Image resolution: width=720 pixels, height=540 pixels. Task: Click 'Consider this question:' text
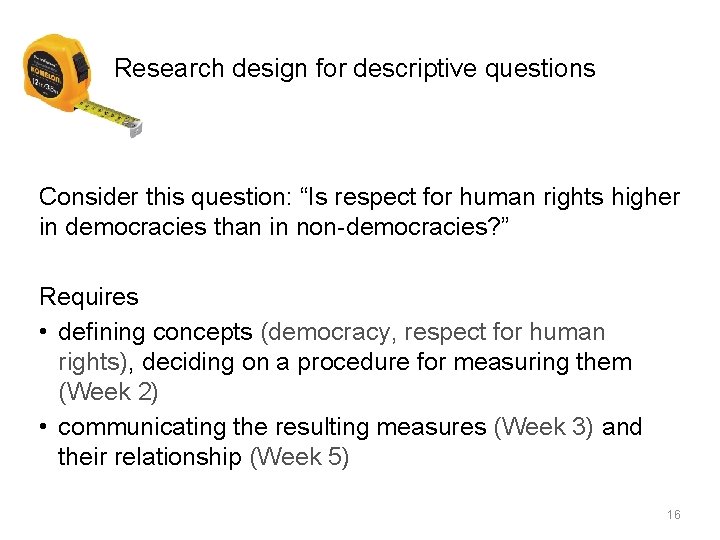click(x=165, y=197)
